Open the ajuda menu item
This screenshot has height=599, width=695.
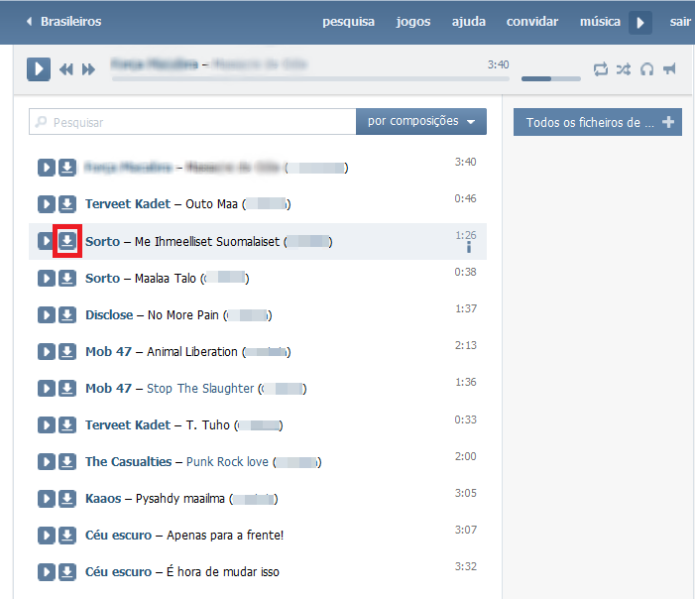469,22
